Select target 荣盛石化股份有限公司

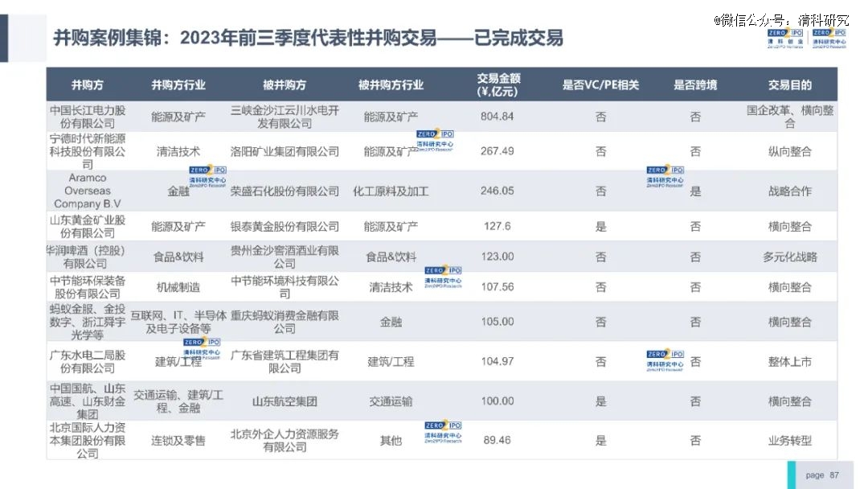(285, 191)
